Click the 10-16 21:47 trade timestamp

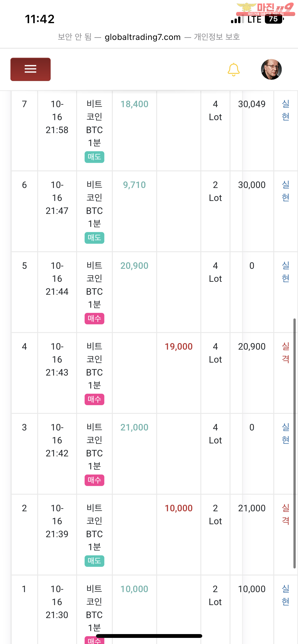tap(57, 198)
